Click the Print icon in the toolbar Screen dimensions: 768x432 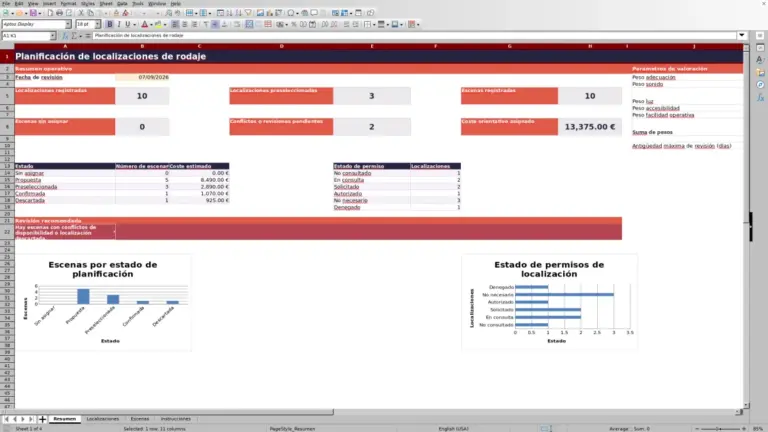tap(59, 13)
